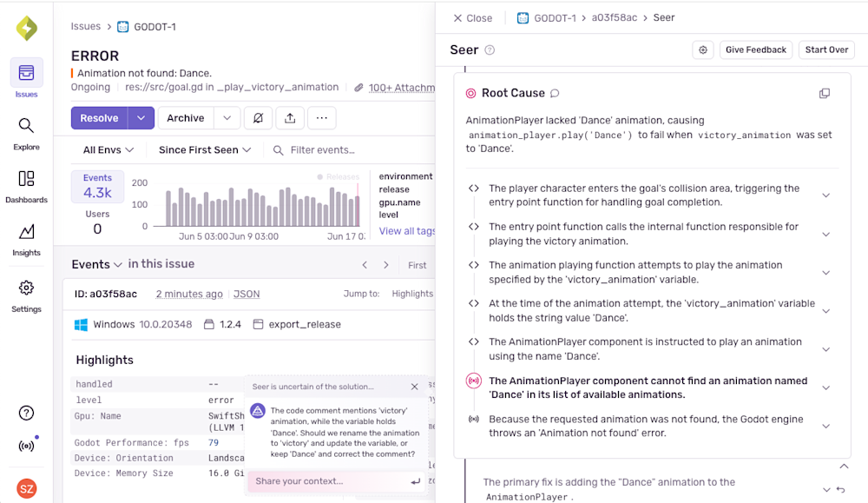Open Dashboards in the sidebar
868x503 pixels.
click(x=27, y=187)
